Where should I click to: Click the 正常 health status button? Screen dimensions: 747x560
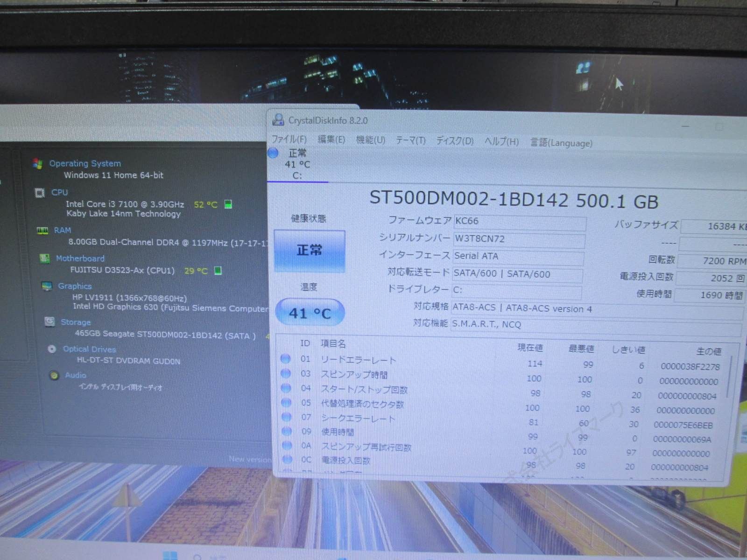click(x=310, y=251)
